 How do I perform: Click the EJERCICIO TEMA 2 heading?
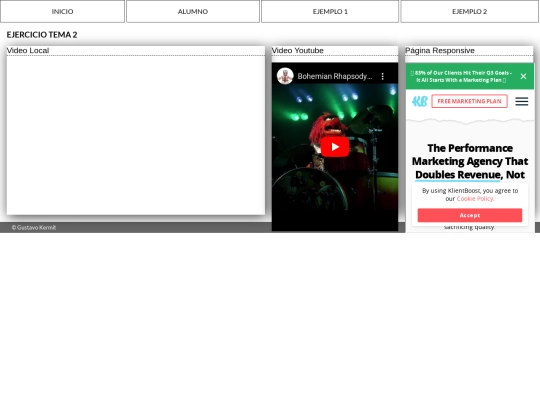pos(42,35)
